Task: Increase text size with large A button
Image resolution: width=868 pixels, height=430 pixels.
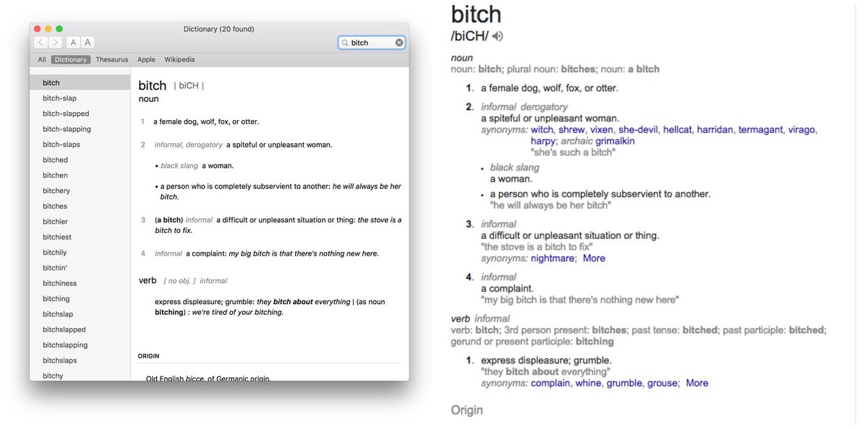Action: click(87, 43)
